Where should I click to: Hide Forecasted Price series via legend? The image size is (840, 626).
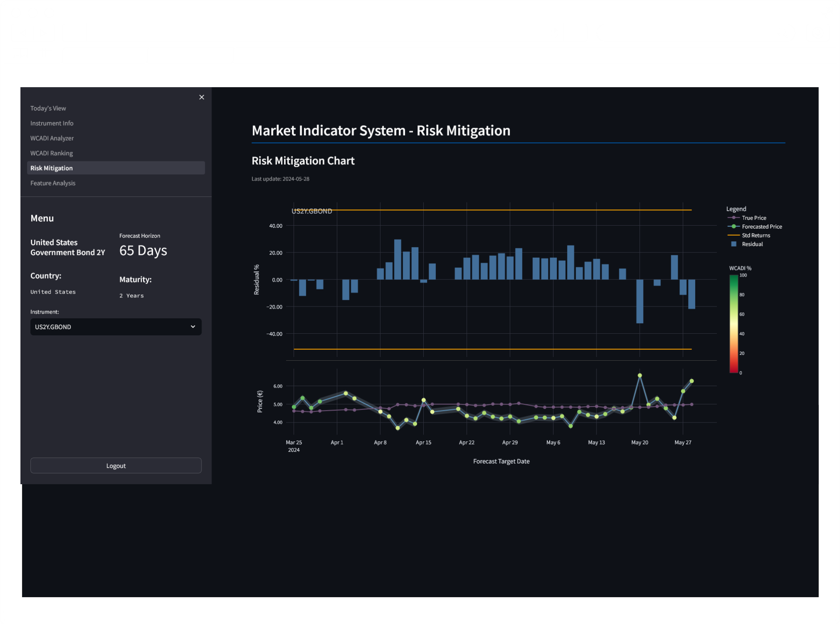pyautogui.click(x=762, y=226)
